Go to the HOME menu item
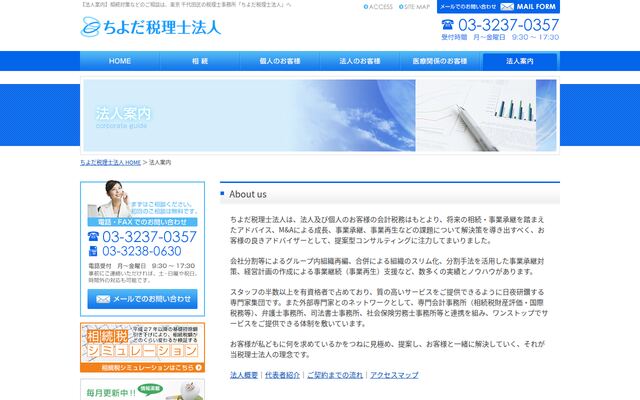This screenshot has width=640, height=400. click(120, 61)
